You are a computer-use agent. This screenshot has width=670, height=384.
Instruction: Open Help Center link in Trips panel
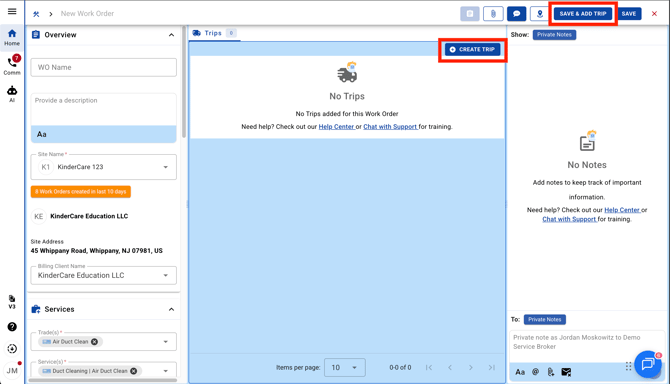336,127
